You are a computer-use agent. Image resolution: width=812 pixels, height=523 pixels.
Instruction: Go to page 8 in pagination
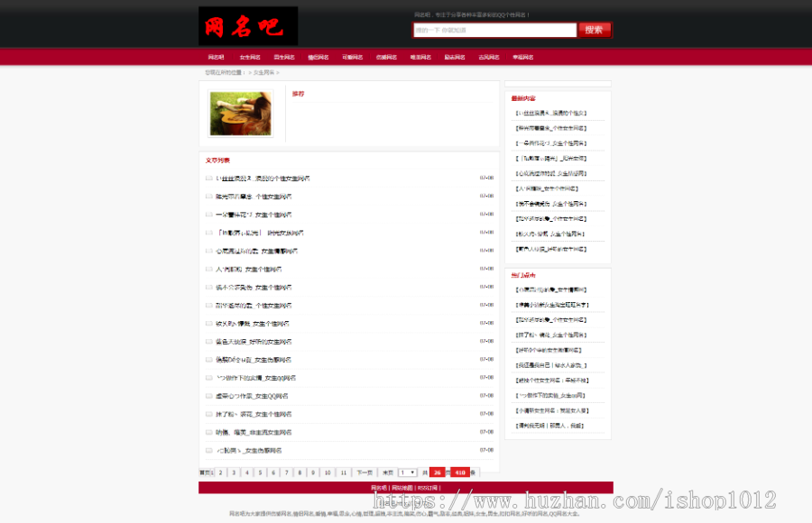300,473
